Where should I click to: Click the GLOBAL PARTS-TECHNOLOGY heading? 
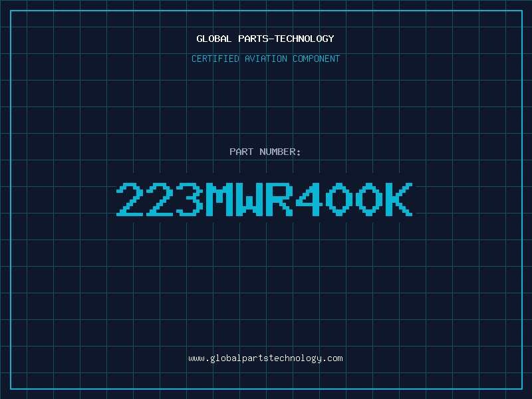265,39
